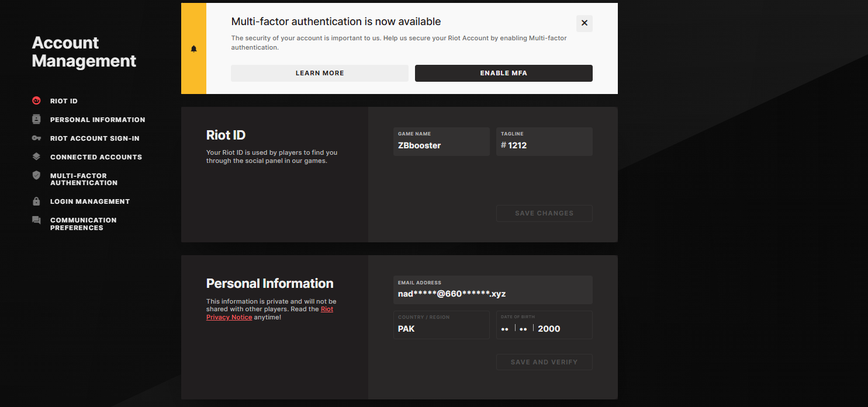
Task: Click the bell icon on yellow banner
Action: click(x=194, y=49)
